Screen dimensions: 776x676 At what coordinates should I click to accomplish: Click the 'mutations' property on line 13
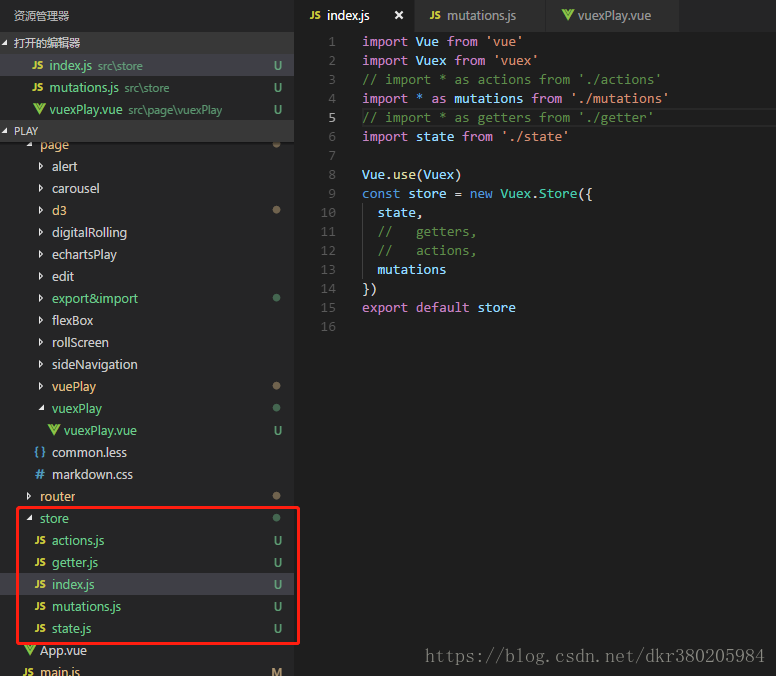pyautogui.click(x=411, y=270)
